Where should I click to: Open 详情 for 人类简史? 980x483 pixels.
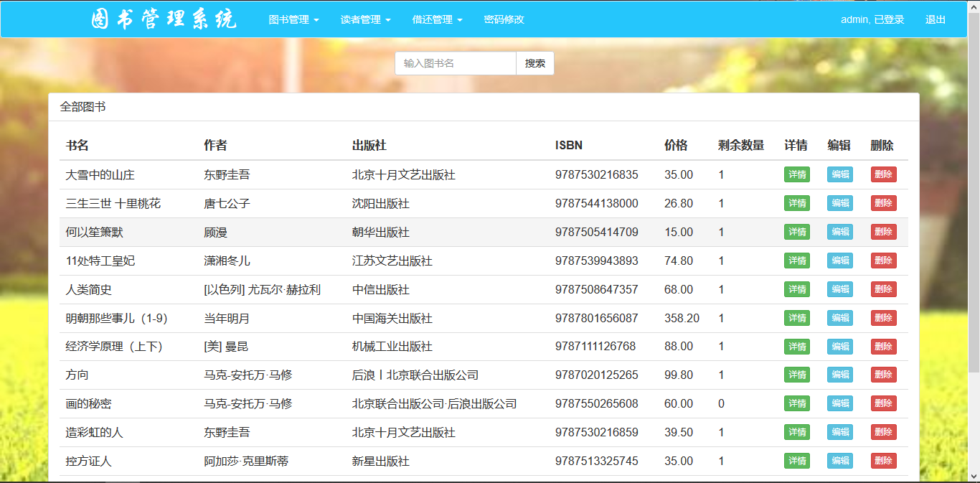click(797, 289)
